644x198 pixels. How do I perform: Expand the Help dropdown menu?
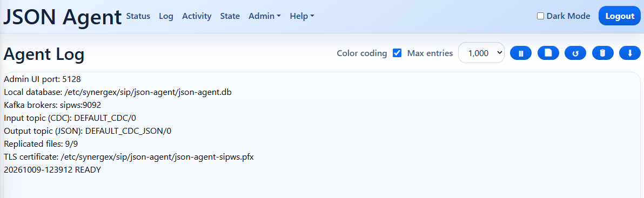[302, 16]
